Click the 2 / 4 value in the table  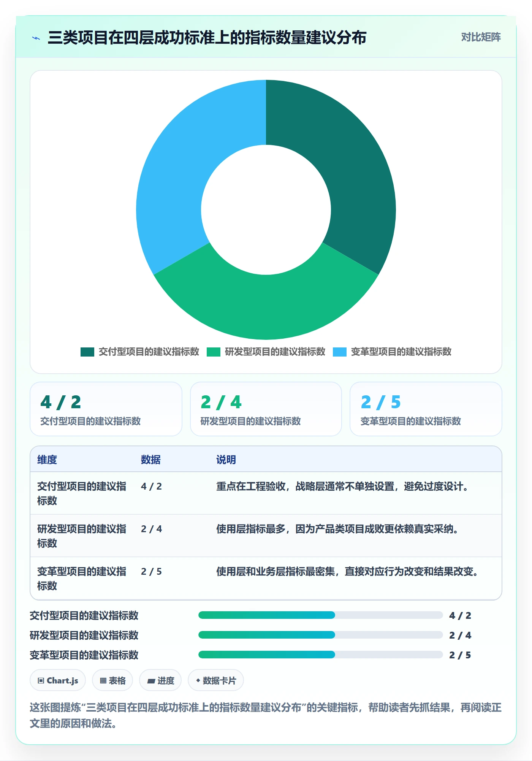[x=151, y=529]
